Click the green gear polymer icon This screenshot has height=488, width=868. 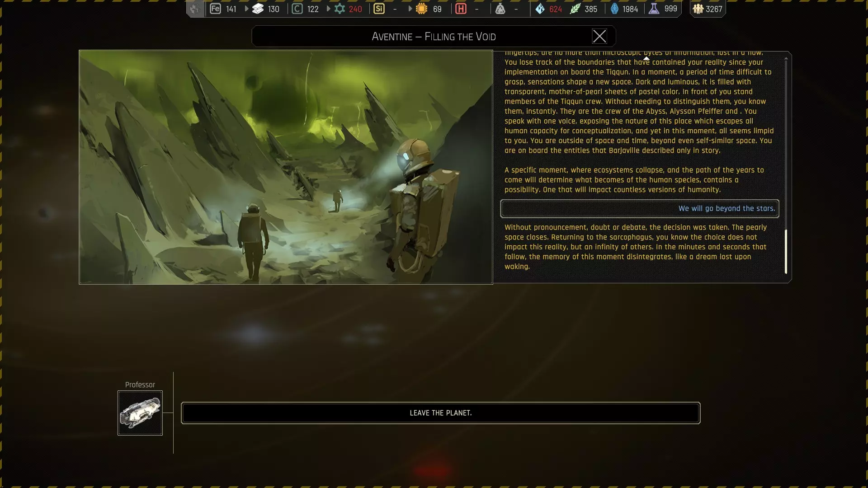[x=340, y=9]
